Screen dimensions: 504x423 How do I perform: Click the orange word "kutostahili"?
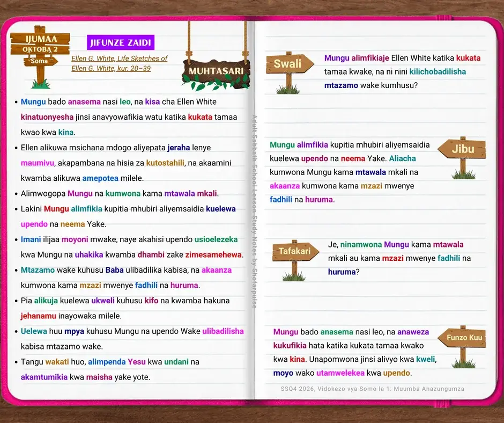(x=165, y=163)
